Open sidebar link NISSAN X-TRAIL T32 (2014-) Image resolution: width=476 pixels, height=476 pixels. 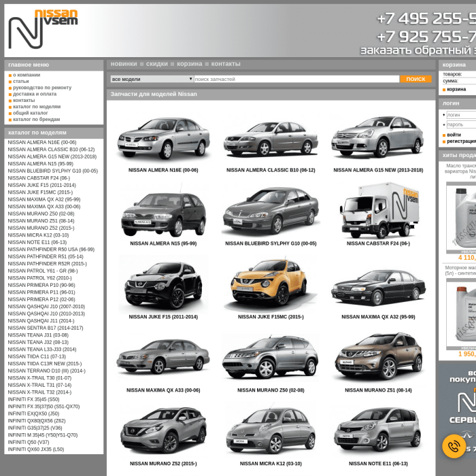click(39, 392)
